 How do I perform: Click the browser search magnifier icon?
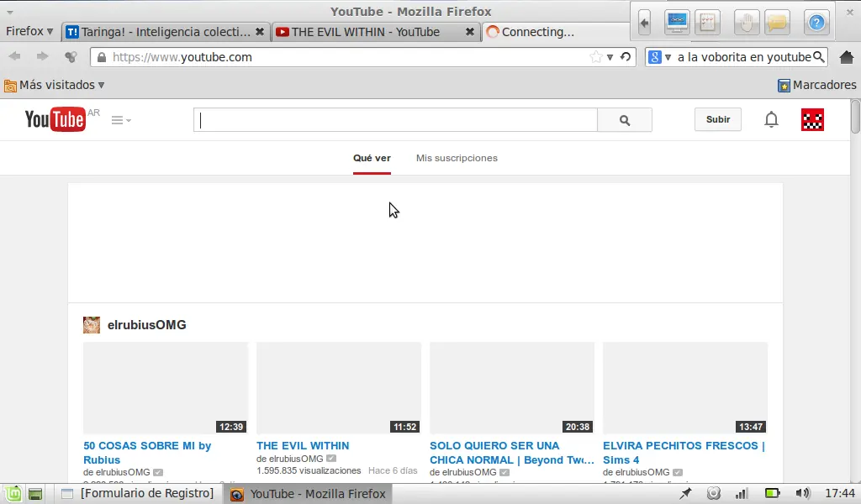(x=819, y=57)
